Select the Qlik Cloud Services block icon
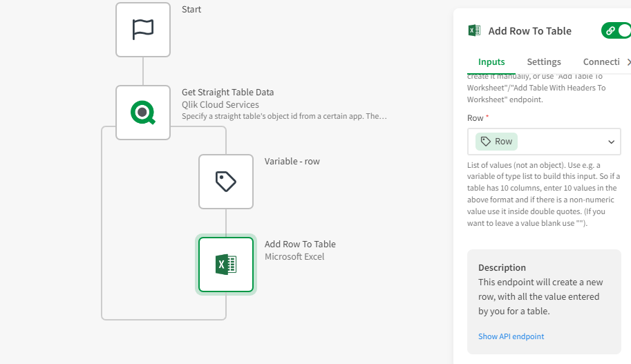The image size is (631, 364). 143,113
